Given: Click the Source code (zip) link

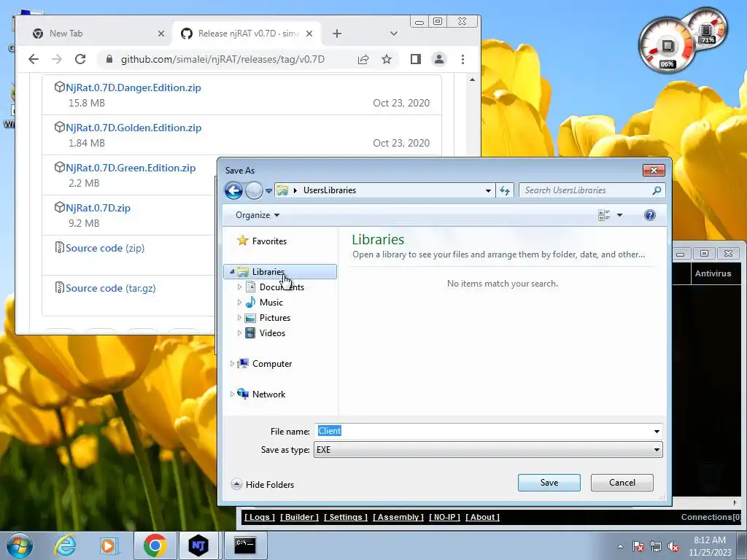Looking at the screenshot, I should (x=105, y=248).
